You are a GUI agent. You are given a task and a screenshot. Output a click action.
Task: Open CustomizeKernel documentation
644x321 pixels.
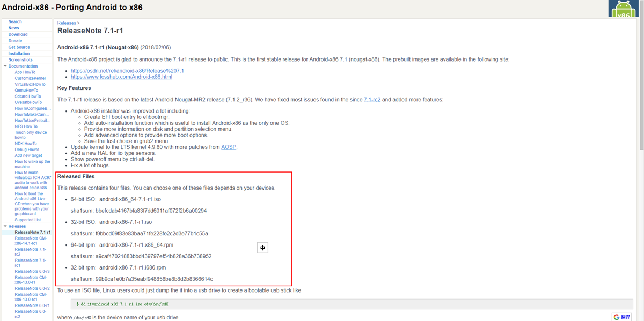(x=30, y=78)
